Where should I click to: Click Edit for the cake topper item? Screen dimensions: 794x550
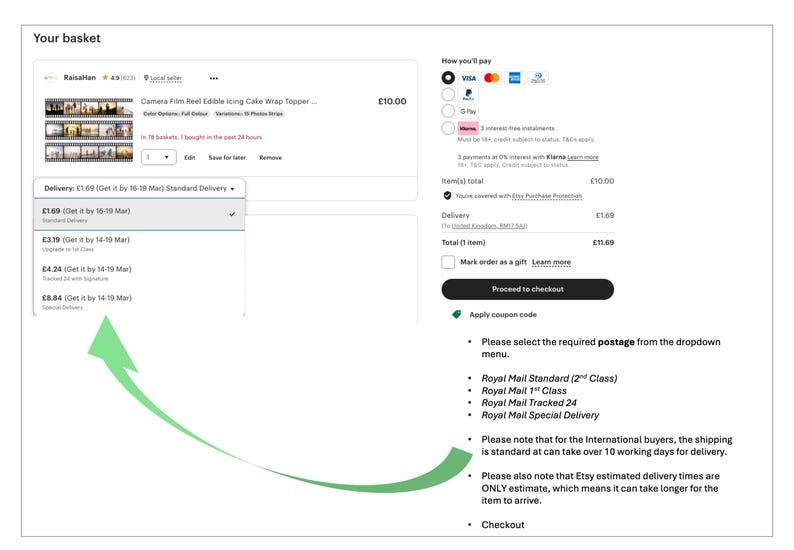(x=190, y=158)
